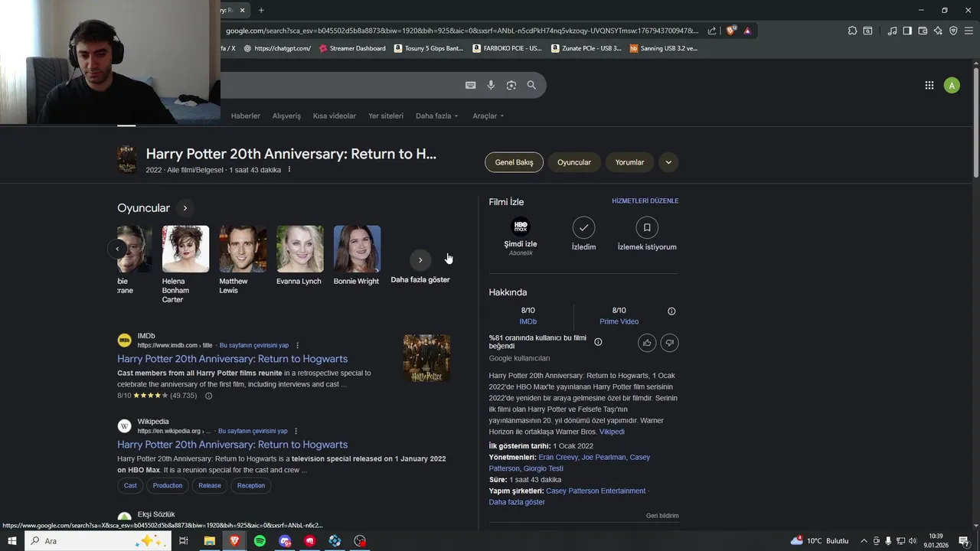Image resolution: width=980 pixels, height=551 pixels.
Task: Open three-dot options for the film title
Action: tap(289, 169)
